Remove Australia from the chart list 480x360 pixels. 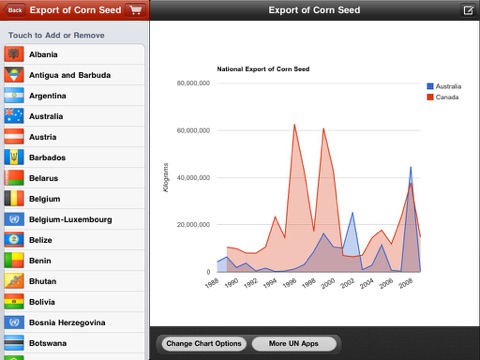coord(74,116)
